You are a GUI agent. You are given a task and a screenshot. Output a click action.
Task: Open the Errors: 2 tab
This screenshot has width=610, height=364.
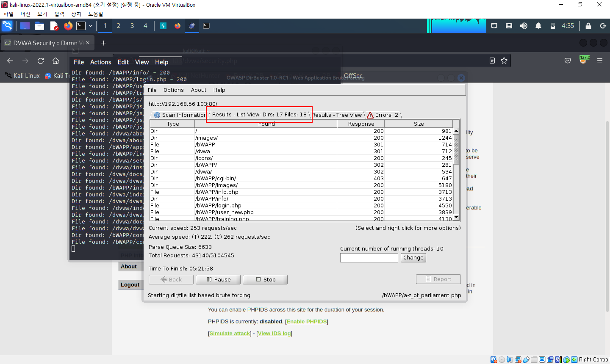click(383, 115)
